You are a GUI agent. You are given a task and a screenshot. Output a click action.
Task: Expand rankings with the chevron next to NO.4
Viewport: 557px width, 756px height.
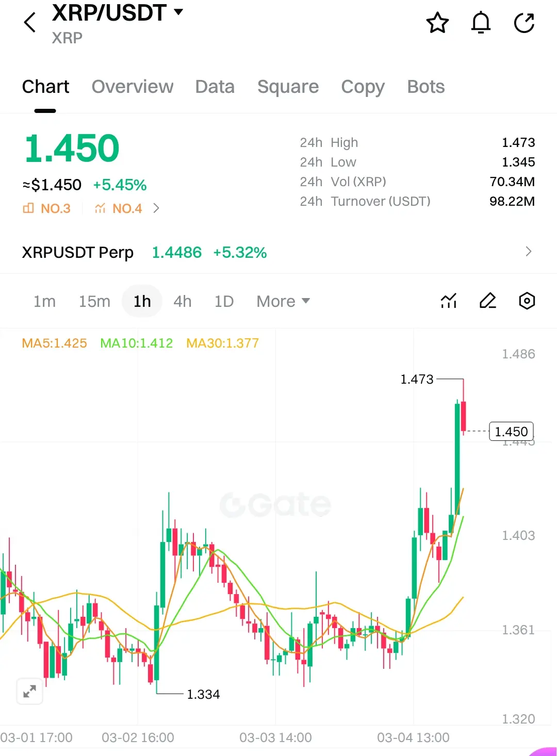(x=156, y=208)
